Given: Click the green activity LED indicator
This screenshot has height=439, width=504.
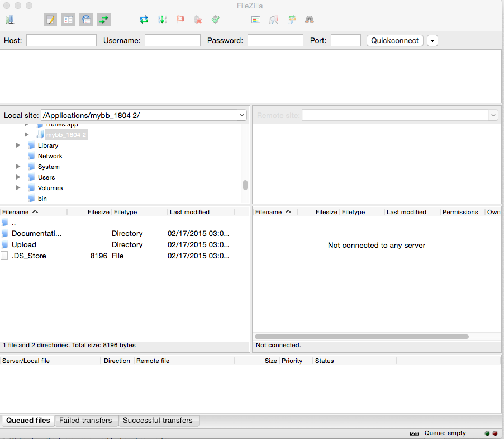Looking at the screenshot, I should coord(487,433).
